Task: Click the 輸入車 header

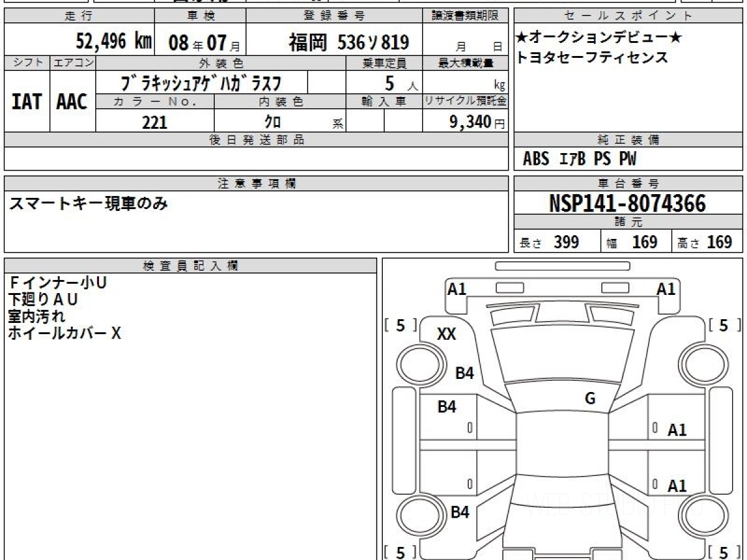Action: [384, 101]
